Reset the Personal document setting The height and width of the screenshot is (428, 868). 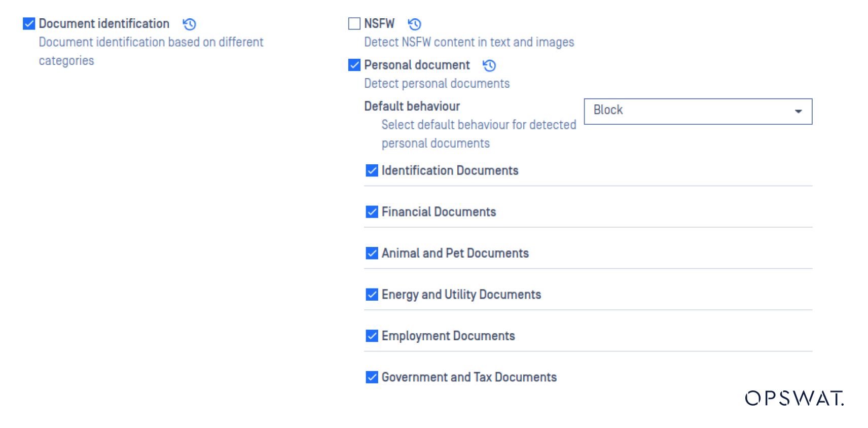coord(489,65)
